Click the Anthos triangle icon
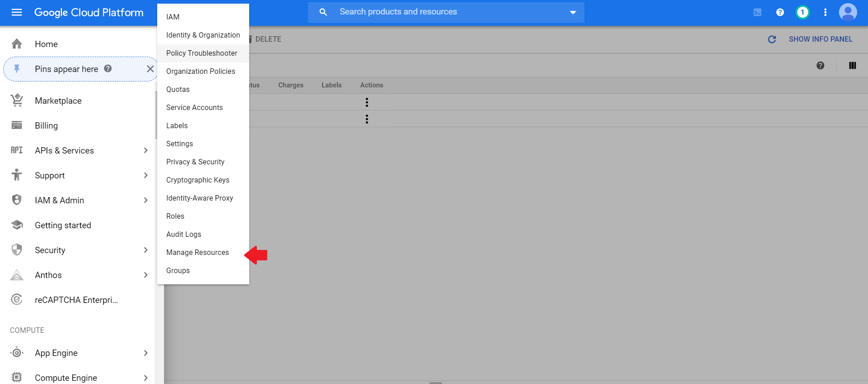 pyautogui.click(x=17, y=274)
